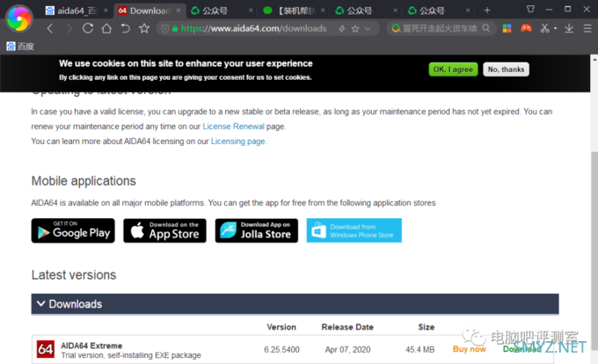Click the lightning speed-mode icon

(x=342, y=29)
